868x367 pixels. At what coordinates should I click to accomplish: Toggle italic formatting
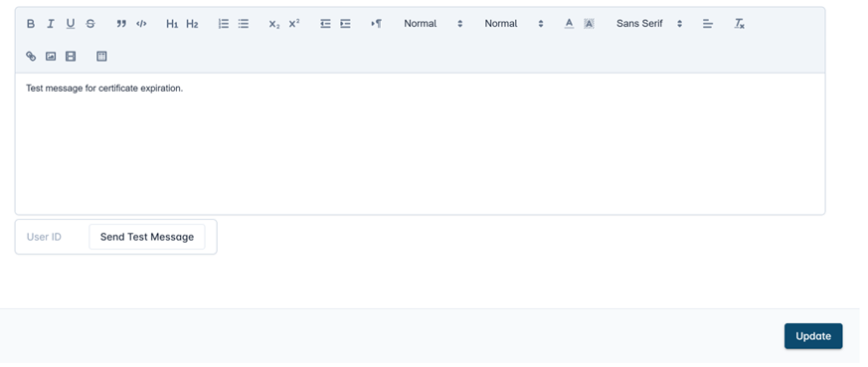(x=51, y=24)
